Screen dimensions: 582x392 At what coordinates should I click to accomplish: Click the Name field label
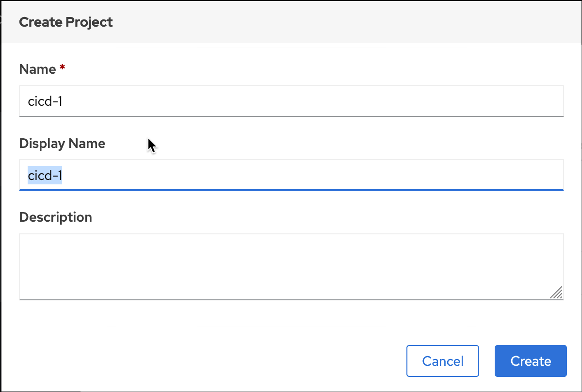(x=37, y=69)
